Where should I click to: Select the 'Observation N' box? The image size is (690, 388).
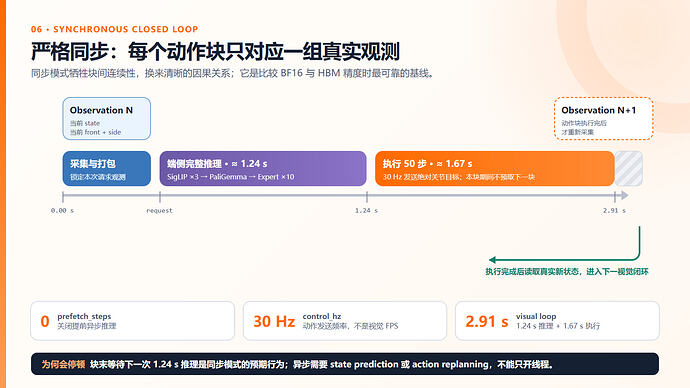tap(106, 119)
